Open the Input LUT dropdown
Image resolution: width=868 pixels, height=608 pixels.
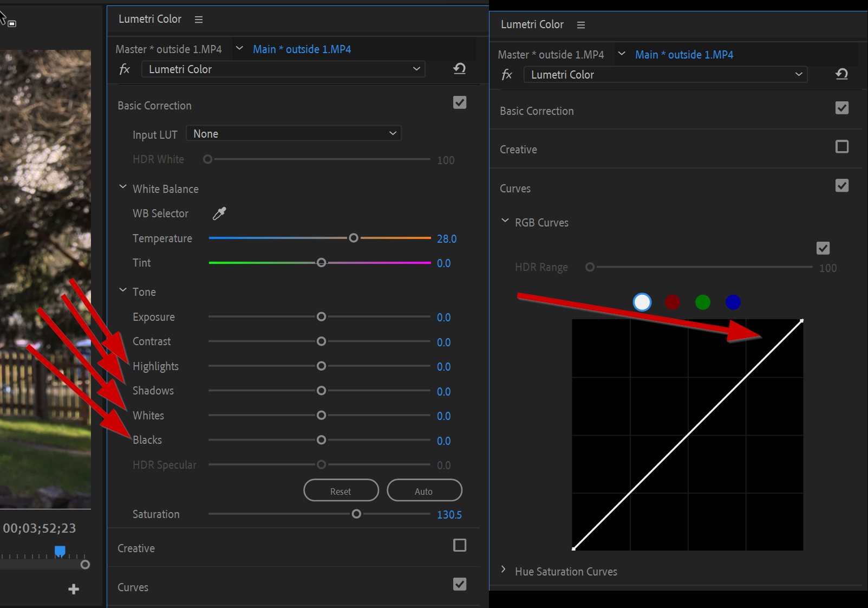pyautogui.click(x=293, y=133)
